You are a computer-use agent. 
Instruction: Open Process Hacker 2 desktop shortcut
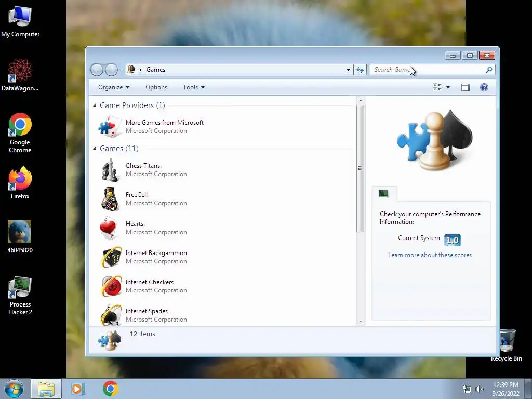[x=20, y=296]
